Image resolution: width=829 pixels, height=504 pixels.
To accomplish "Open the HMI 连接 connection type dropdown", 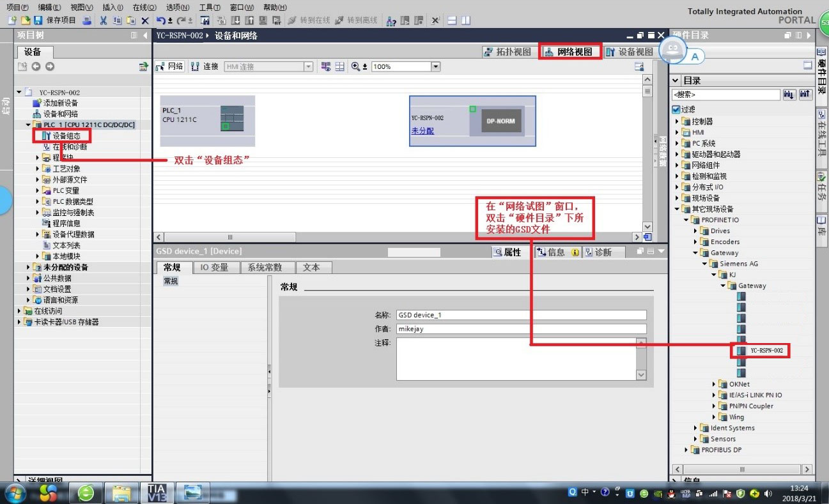I will click(309, 66).
